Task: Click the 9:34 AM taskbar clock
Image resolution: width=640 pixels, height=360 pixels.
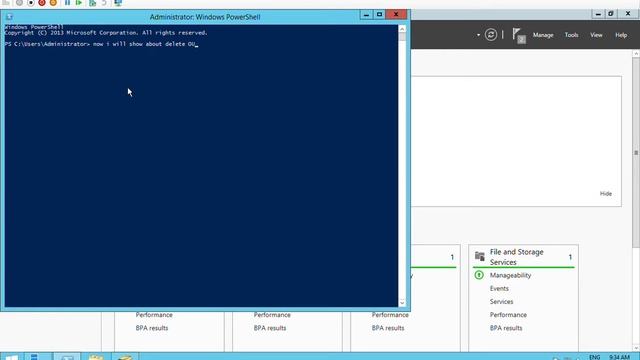Action: pos(619,357)
